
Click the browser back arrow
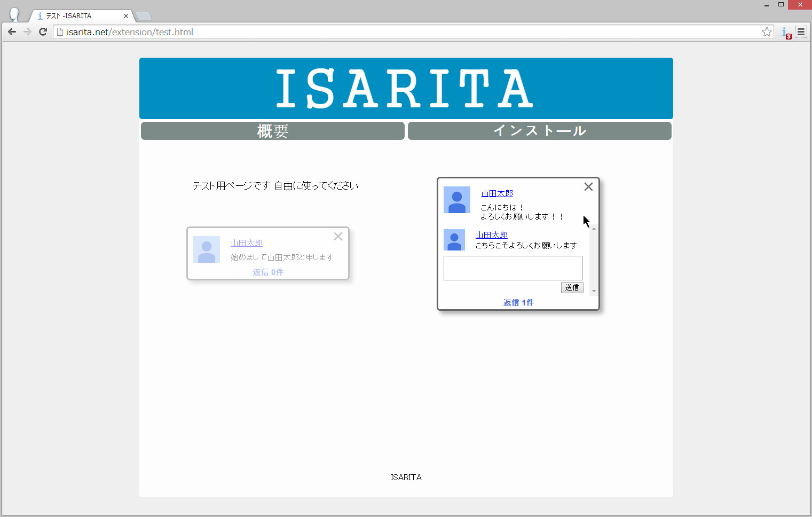point(12,32)
